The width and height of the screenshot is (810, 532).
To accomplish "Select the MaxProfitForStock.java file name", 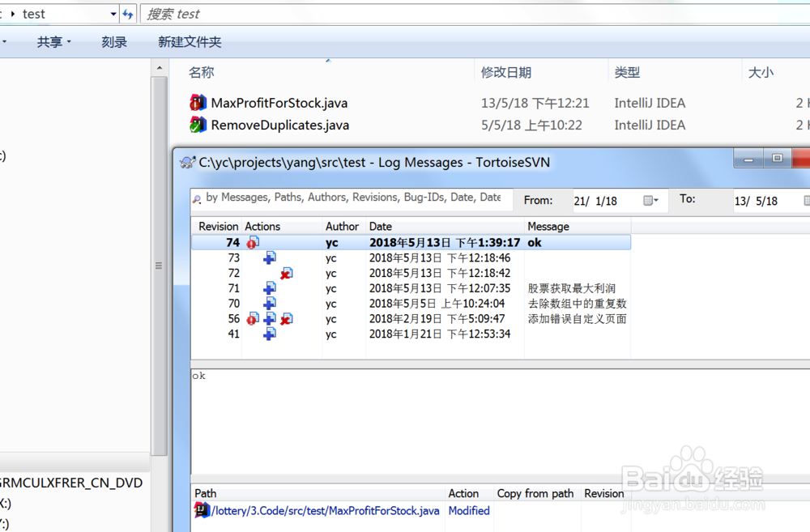I will point(279,103).
